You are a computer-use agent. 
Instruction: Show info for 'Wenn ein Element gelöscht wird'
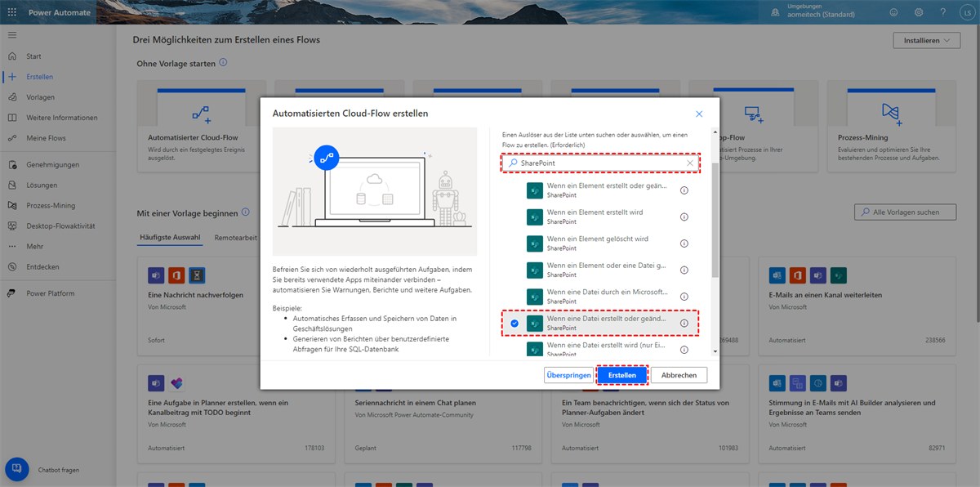pyautogui.click(x=684, y=243)
